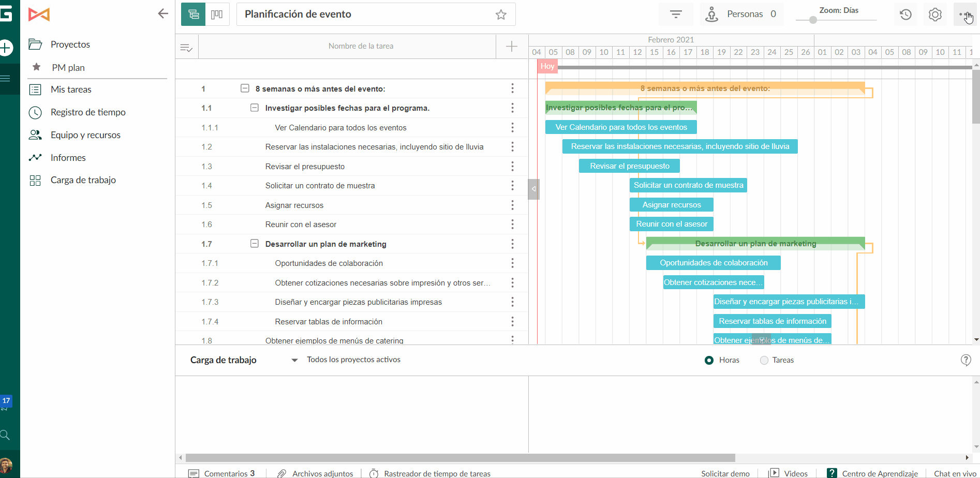
Task: Click the GanttPRO logo
Action: (39, 14)
